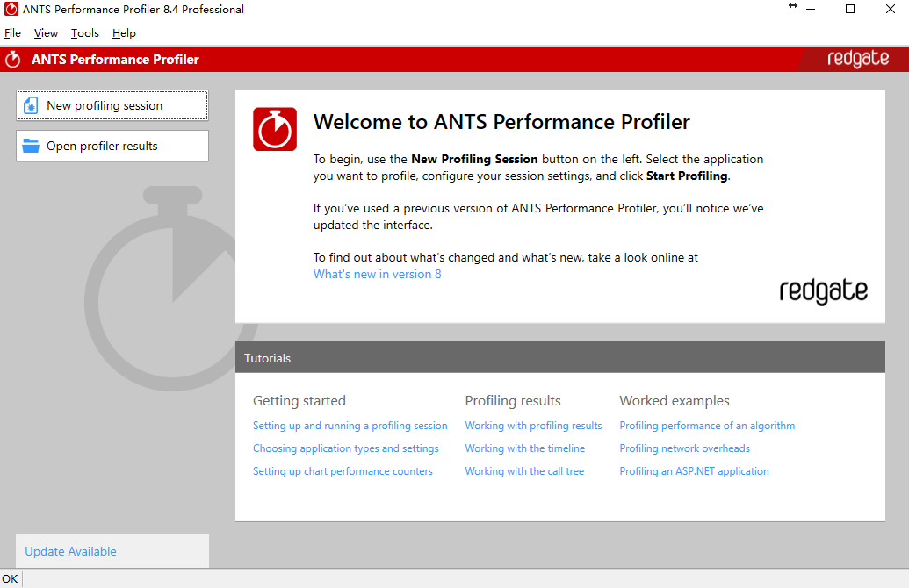Click Open profiler results button
This screenshot has width=909, height=588.
tap(112, 146)
